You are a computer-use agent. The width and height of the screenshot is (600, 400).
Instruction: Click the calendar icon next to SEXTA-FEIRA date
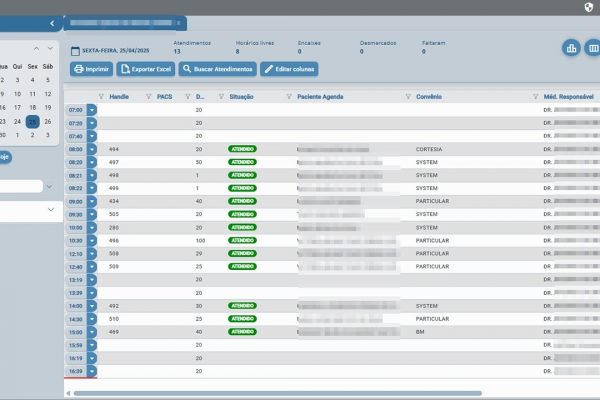75,51
